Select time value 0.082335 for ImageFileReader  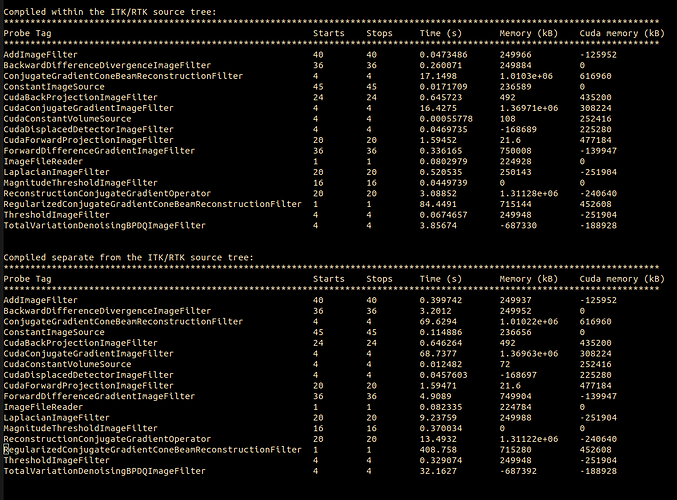[441, 407]
